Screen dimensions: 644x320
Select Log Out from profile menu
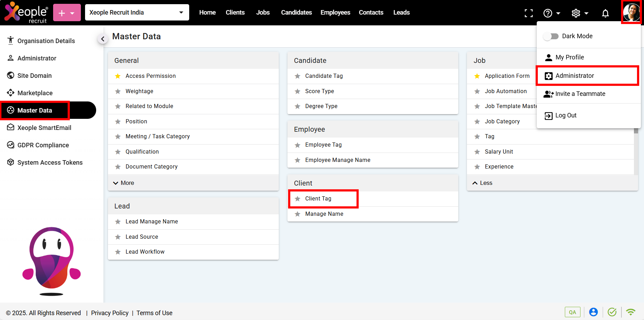(566, 115)
